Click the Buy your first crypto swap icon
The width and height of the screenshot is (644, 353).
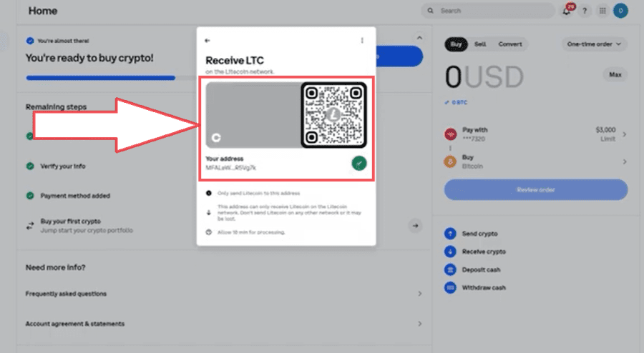point(30,226)
